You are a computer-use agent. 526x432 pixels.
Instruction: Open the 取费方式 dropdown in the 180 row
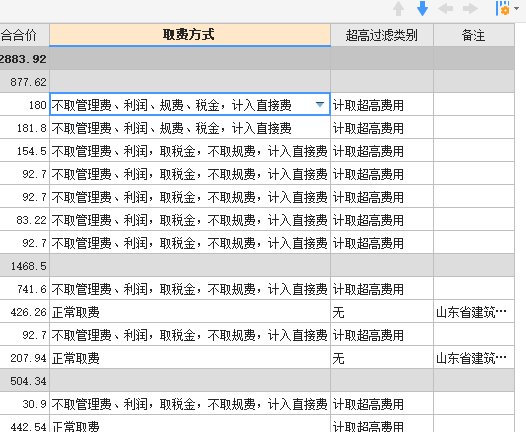point(320,105)
